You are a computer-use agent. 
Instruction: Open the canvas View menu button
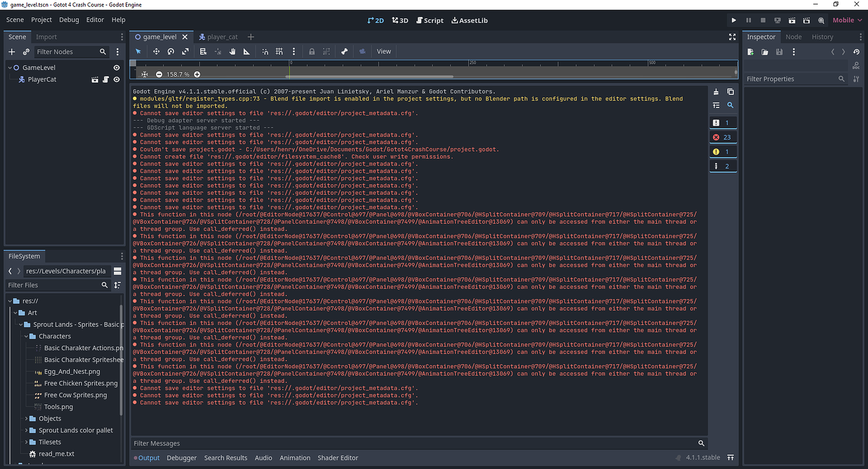384,52
